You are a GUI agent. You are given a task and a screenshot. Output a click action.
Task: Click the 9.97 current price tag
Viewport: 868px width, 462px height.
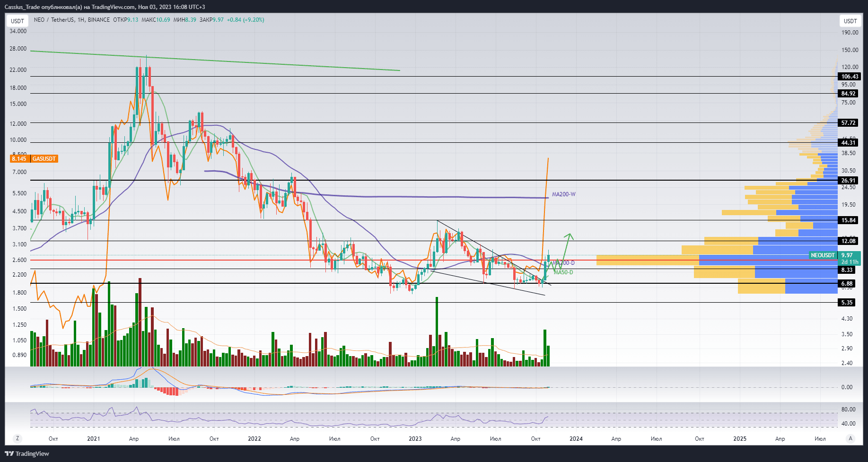click(x=847, y=255)
